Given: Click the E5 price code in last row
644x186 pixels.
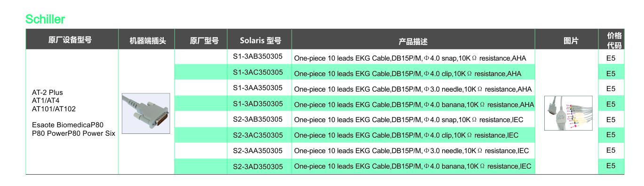Looking at the screenshot, I should tap(611, 166).
